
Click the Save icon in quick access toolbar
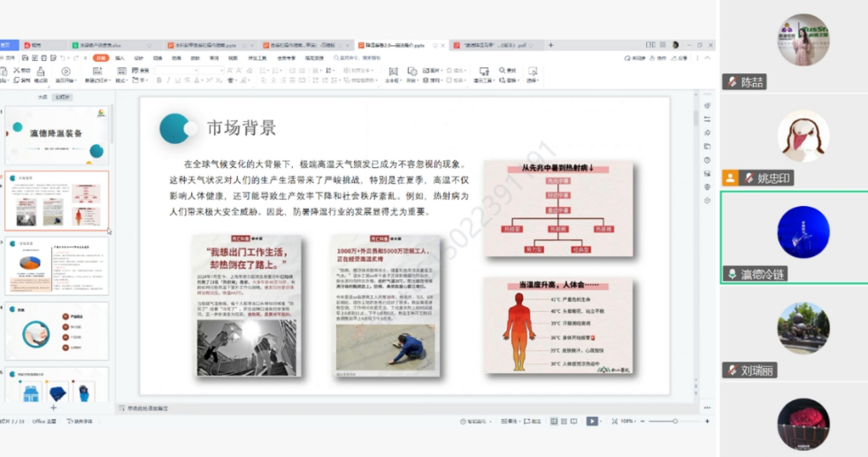click(x=26, y=57)
